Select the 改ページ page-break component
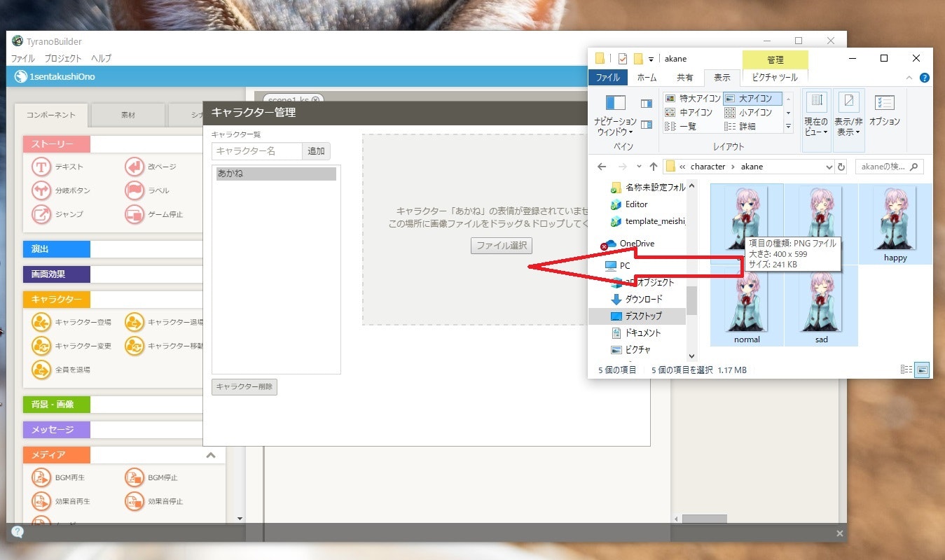Screen dimensions: 945x560 pos(150,167)
